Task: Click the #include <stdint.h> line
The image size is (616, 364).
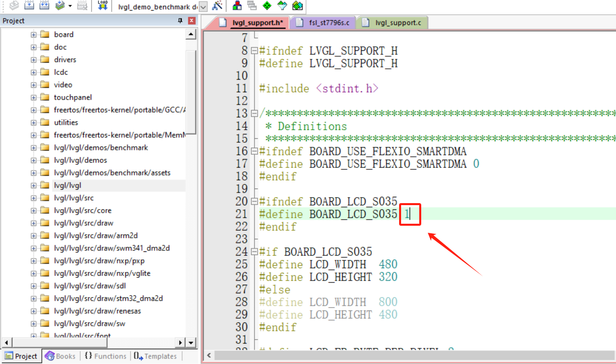Action: [x=319, y=88]
